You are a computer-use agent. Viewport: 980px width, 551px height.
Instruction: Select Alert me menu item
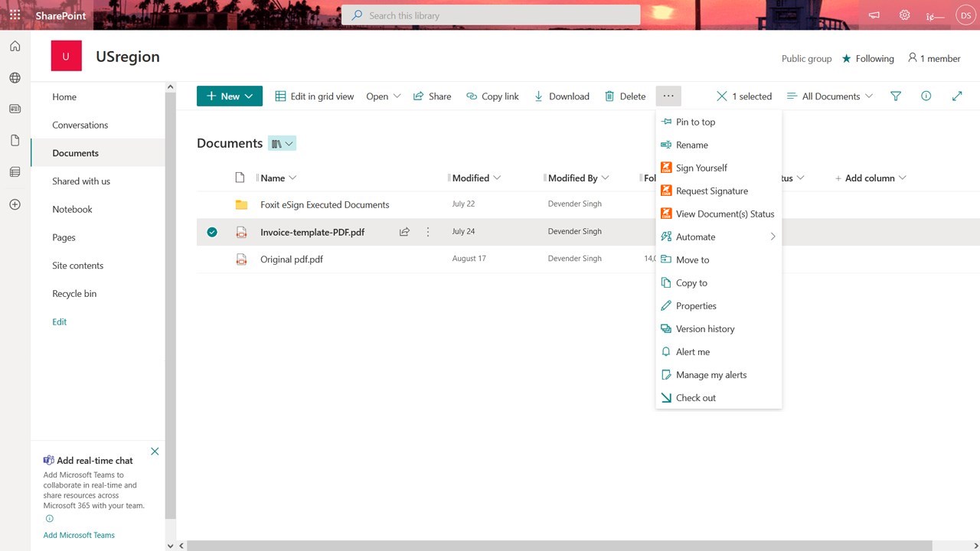719,351
